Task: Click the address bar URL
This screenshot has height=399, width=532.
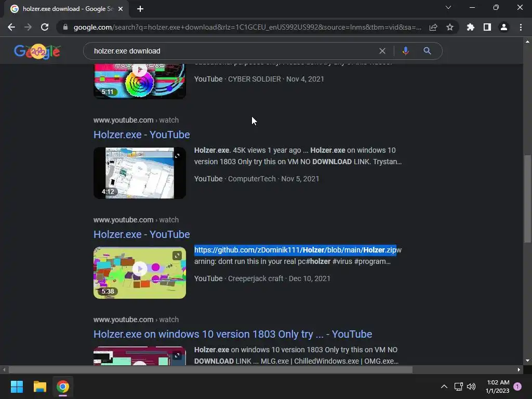Action: (247, 27)
